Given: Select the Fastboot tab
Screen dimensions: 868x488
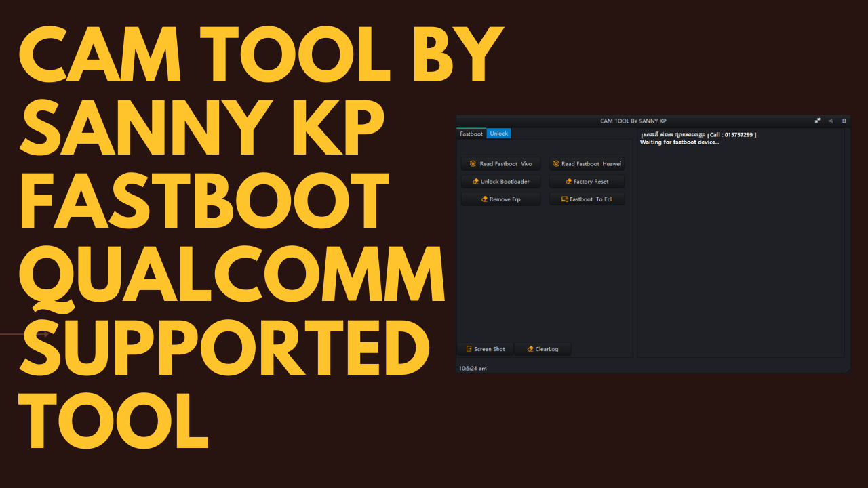Looking at the screenshot, I should click(x=471, y=134).
